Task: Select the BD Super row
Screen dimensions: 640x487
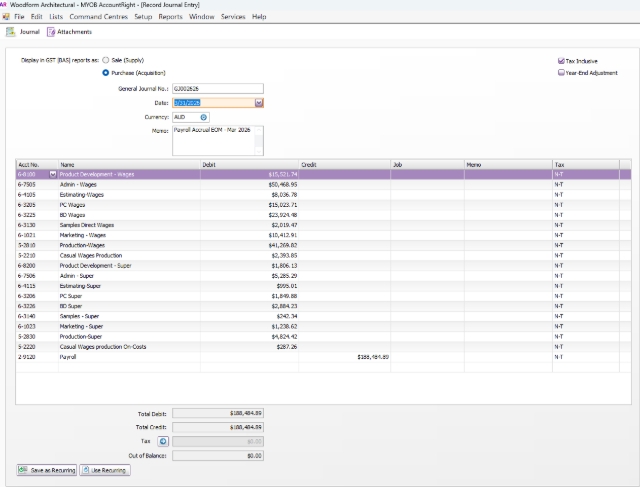Action: [x=323, y=306]
